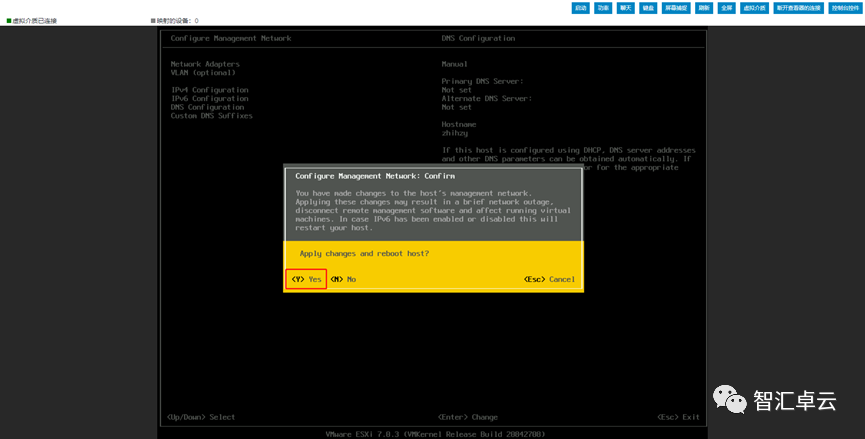This screenshot has width=865, height=439.
Task: Click the <Esc> Exit footer hint
Action: click(678, 417)
